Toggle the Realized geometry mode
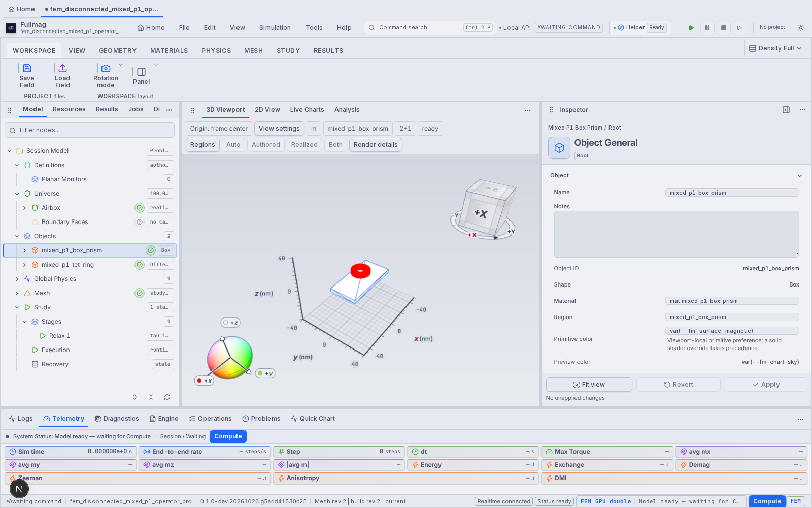 304,145
